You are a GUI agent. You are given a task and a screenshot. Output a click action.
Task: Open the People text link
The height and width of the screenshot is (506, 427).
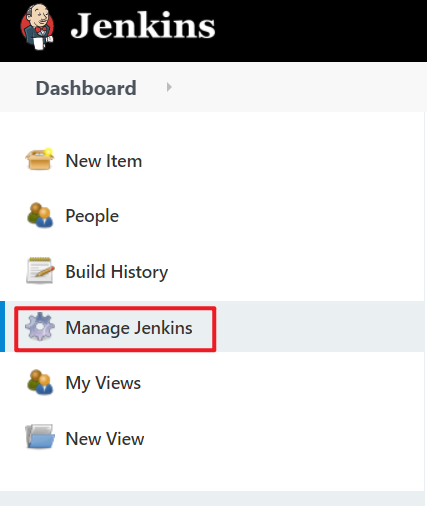tap(92, 216)
